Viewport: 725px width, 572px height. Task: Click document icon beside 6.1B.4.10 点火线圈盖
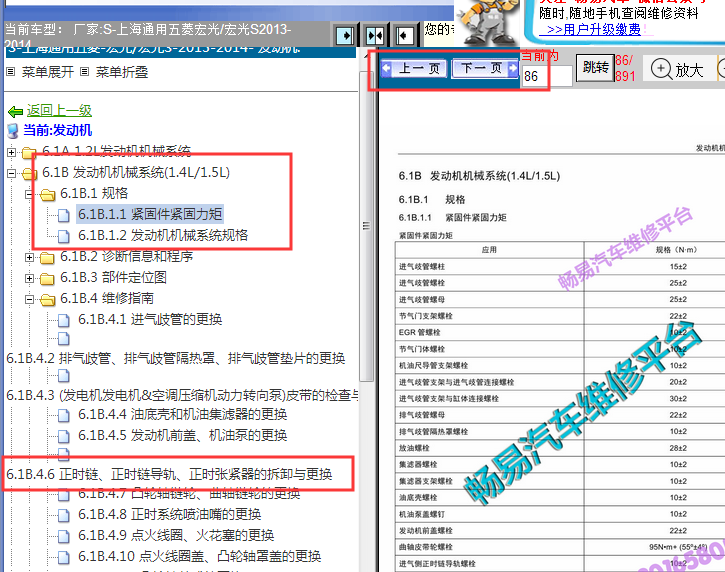tap(64, 557)
